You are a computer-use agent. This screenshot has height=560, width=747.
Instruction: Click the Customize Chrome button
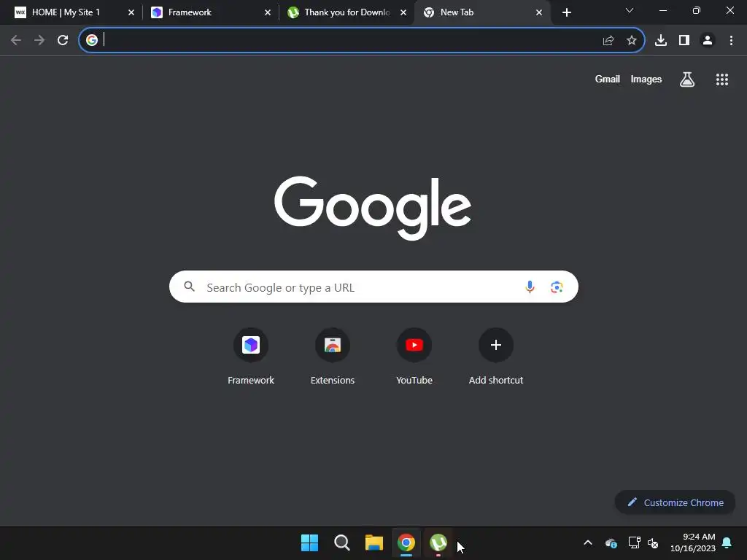pos(675,502)
